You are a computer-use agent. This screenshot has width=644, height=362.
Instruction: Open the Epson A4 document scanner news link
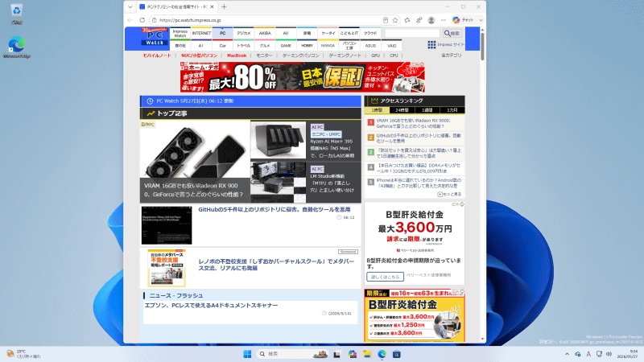pyautogui.click(x=211, y=306)
